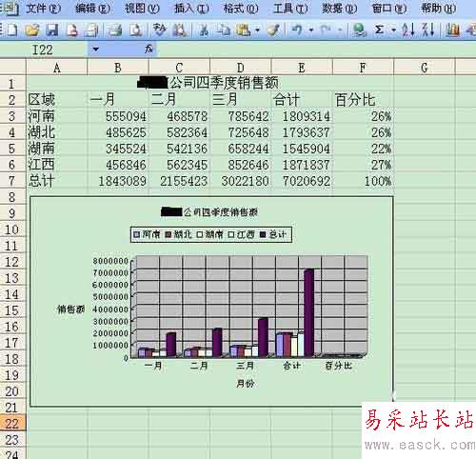
Task: Click the 百分比 header cell
Action: 363,100
